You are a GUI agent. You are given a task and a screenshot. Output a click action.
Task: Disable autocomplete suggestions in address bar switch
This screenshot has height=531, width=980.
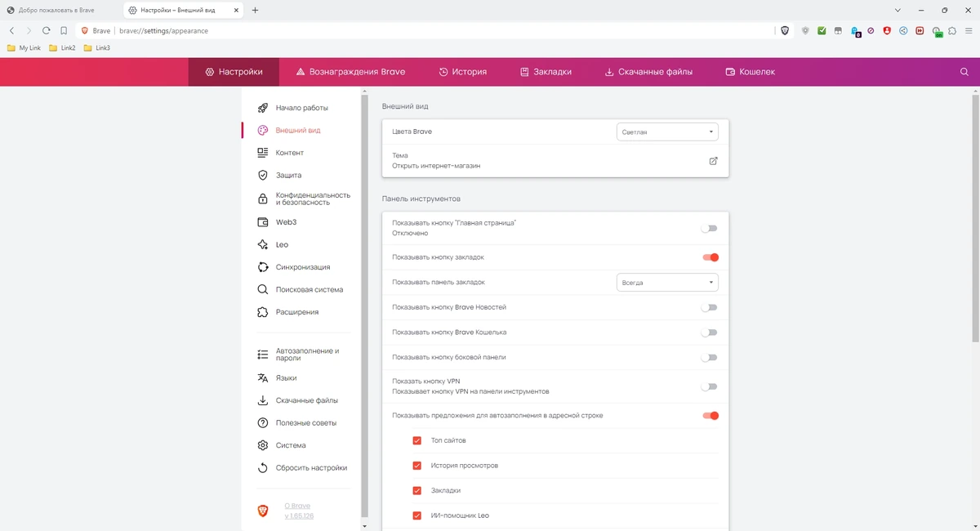coord(710,416)
